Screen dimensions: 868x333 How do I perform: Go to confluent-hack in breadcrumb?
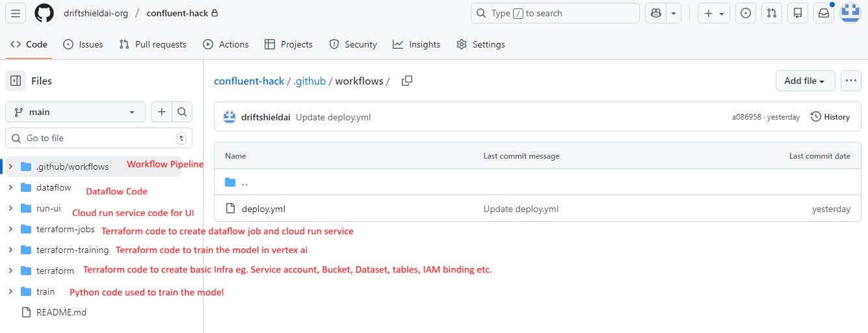[249, 81]
